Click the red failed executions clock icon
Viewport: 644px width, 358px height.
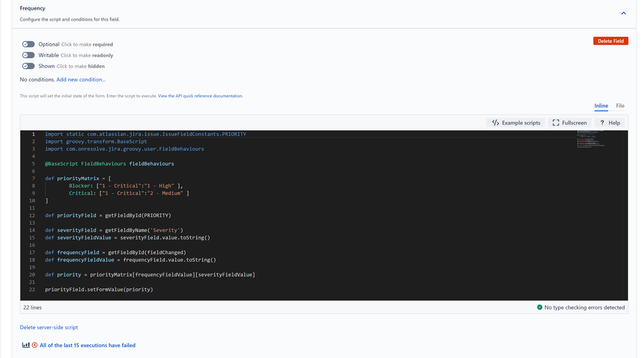(x=35, y=345)
